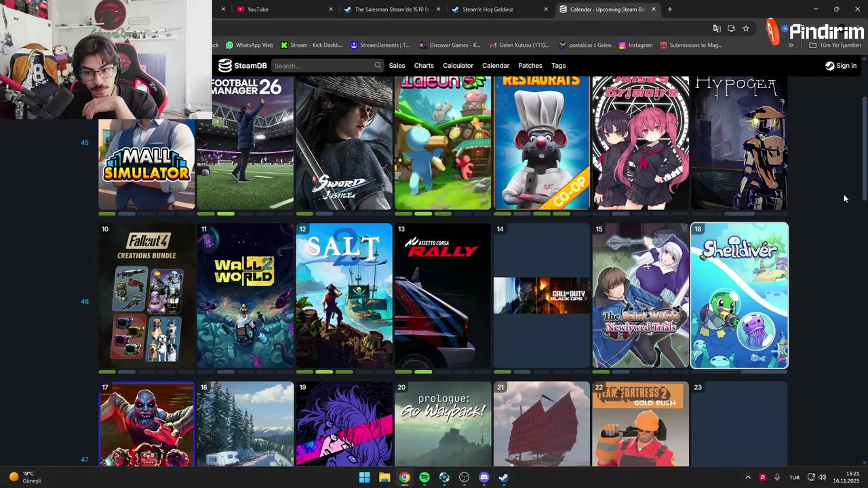Open postale.io Gelen bookmark
This screenshot has height=488, width=868.
(x=585, y=45)
